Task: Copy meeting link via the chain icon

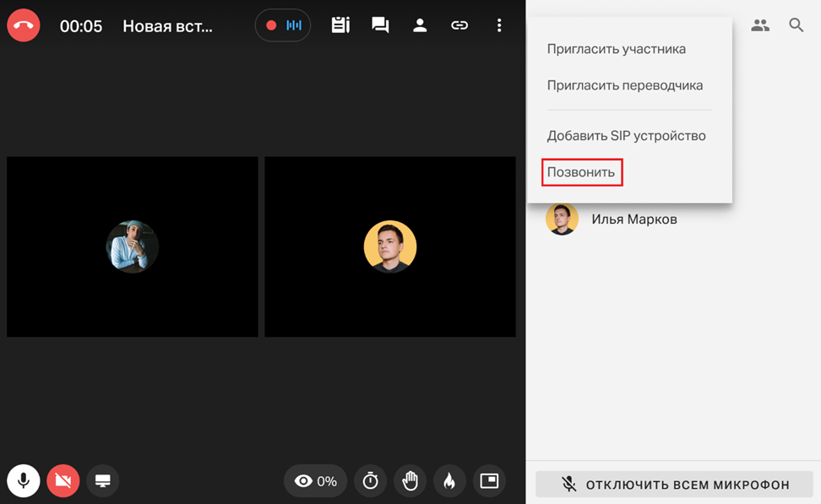Action: 459,25
